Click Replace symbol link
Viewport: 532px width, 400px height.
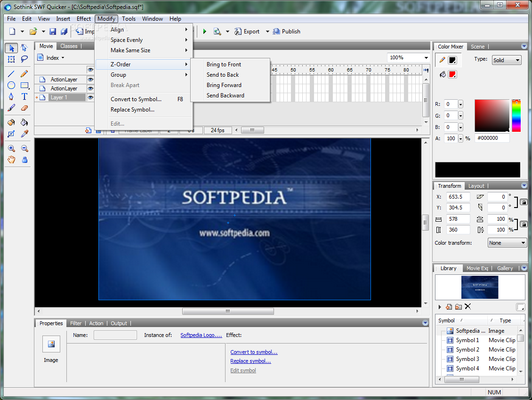pyautogui.click(x=250, y=361)
